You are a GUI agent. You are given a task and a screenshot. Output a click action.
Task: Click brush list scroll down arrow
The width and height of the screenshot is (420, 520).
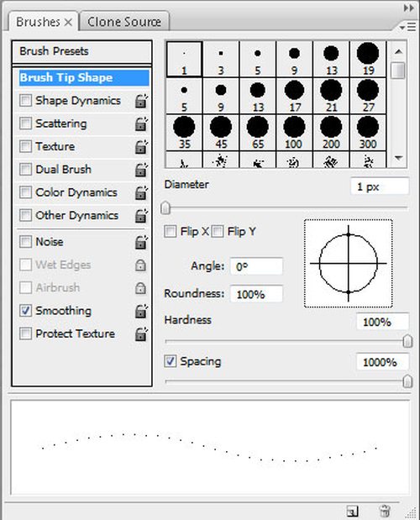click(x=398, y=158)
